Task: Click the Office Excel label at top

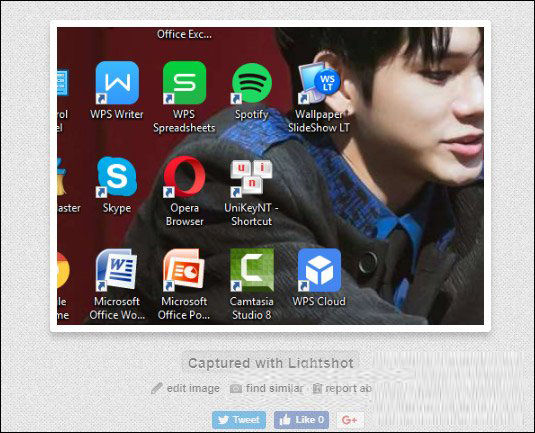Action: pyautogui.click(x=184, y=34)
